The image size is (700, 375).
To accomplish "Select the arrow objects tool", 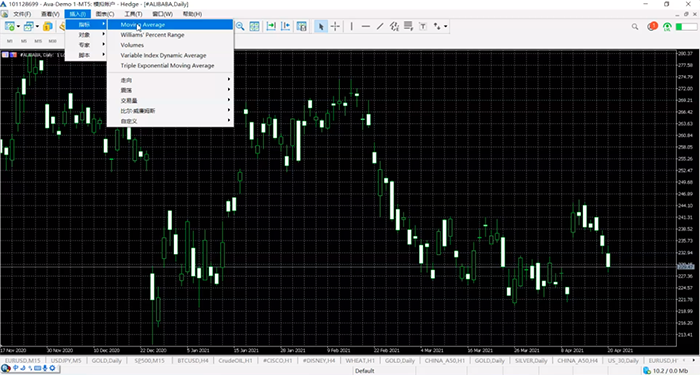I will click(437, 26).
